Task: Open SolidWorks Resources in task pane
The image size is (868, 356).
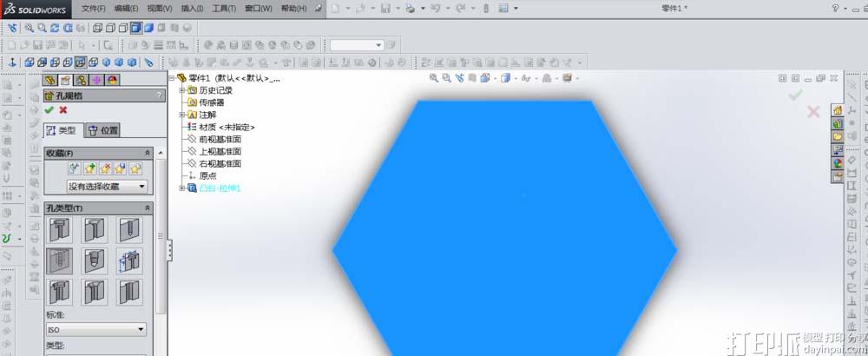Action: (838, 110)
